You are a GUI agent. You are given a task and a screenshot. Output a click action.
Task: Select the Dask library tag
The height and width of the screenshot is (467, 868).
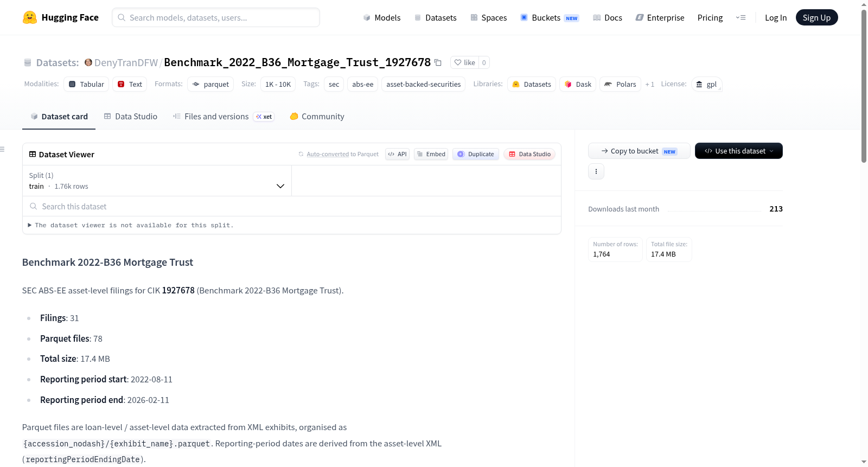tap(578, 84)
